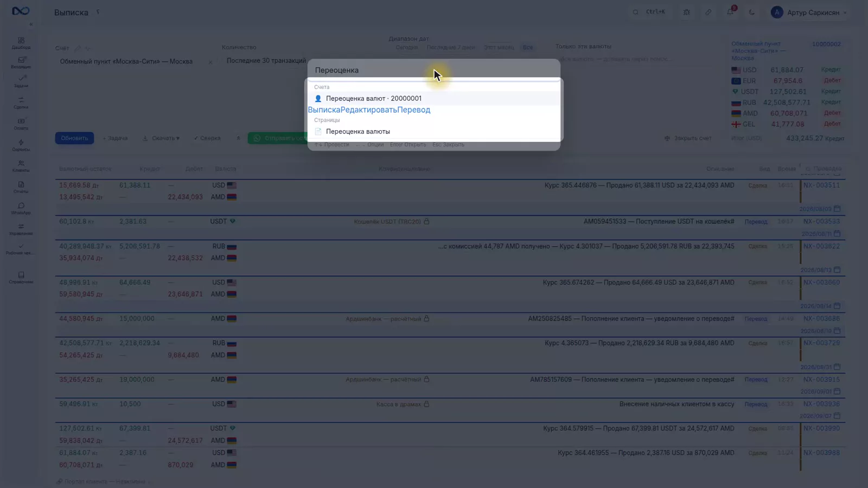This screenshot has height=488, width=868.
Task: Select the Этот месяц date range
Action: [499, 48]
